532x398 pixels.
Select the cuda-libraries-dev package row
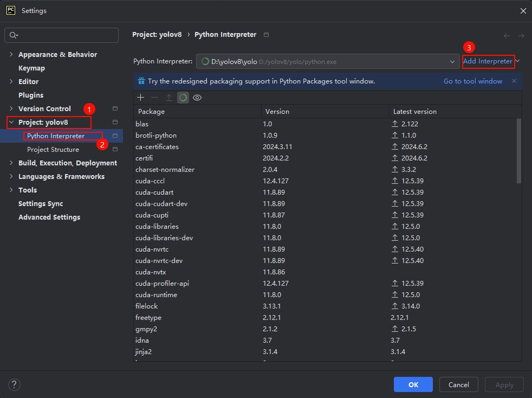tap(325, 237)
